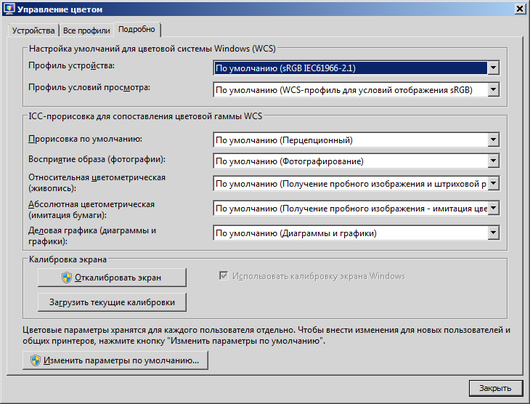Expand the Профиль устройства dropdown arrow

pos(493,68)
